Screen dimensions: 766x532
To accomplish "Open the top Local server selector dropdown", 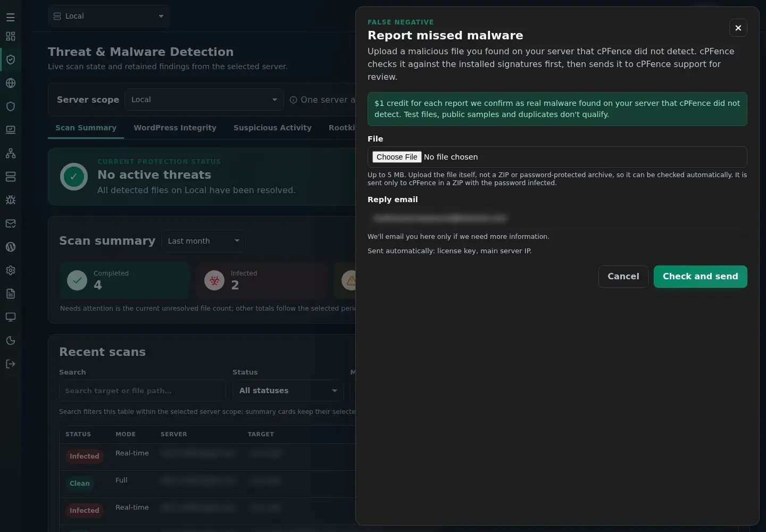I will [109, 16].
